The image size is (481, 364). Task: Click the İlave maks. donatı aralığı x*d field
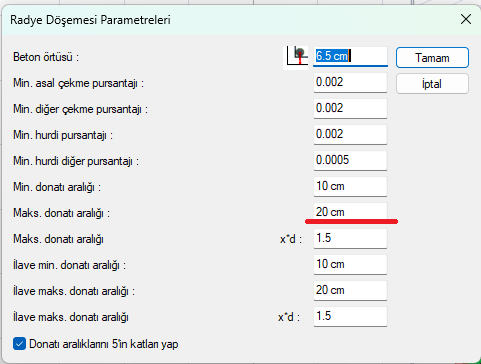coord(350,316)
